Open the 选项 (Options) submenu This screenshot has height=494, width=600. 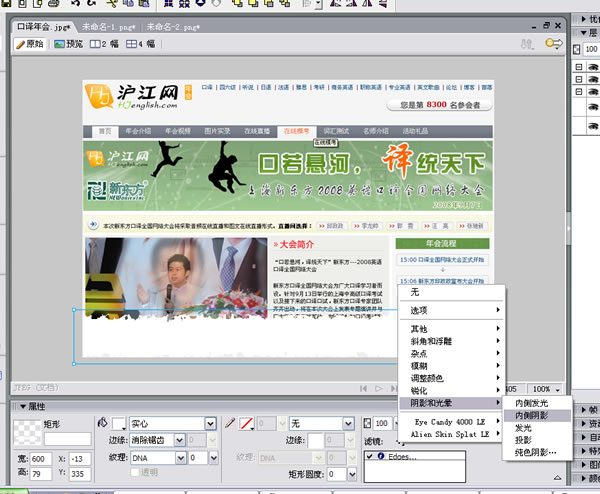click(451, 310)
